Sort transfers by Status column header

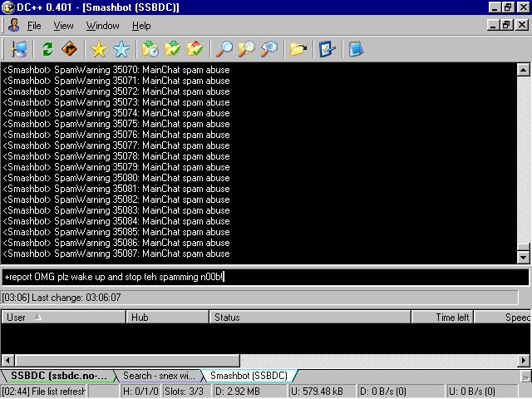tap(310, 318)
